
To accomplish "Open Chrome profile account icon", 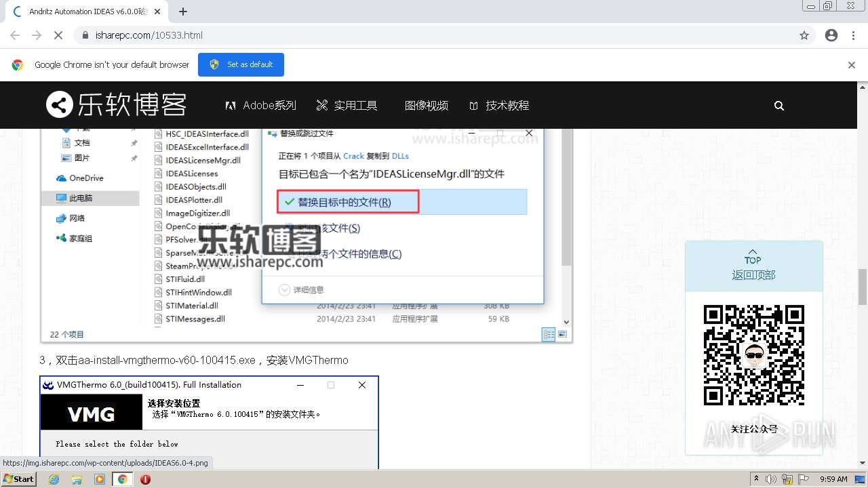I will point(831,35).
